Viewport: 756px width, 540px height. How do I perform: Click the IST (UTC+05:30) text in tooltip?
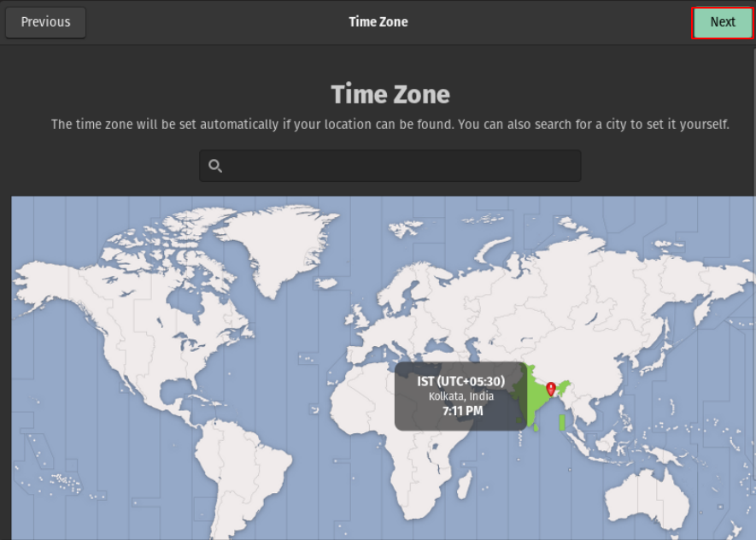[x=461, y=381]
